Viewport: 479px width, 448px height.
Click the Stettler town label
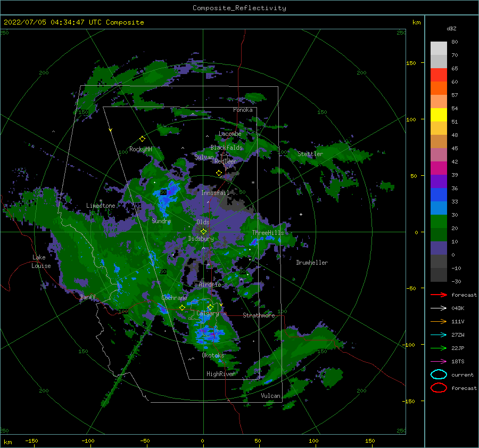(x=310, y=154)
